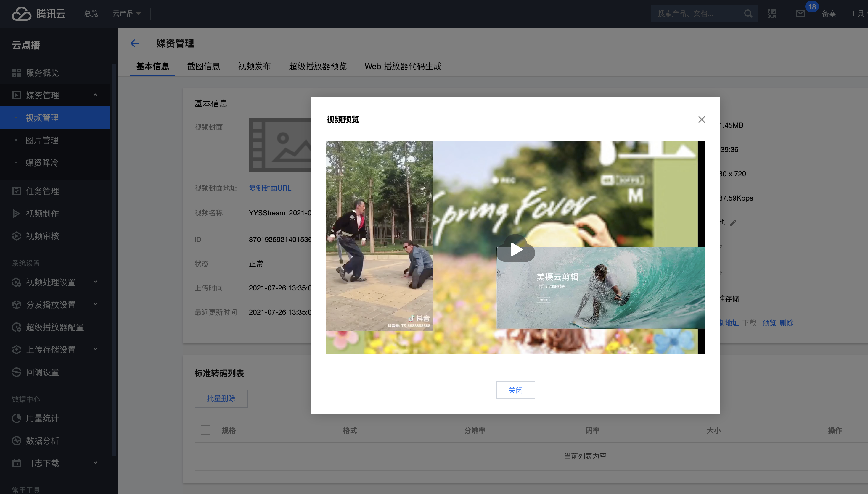Switch to the 截图信息 tab

tap(203, 66)
